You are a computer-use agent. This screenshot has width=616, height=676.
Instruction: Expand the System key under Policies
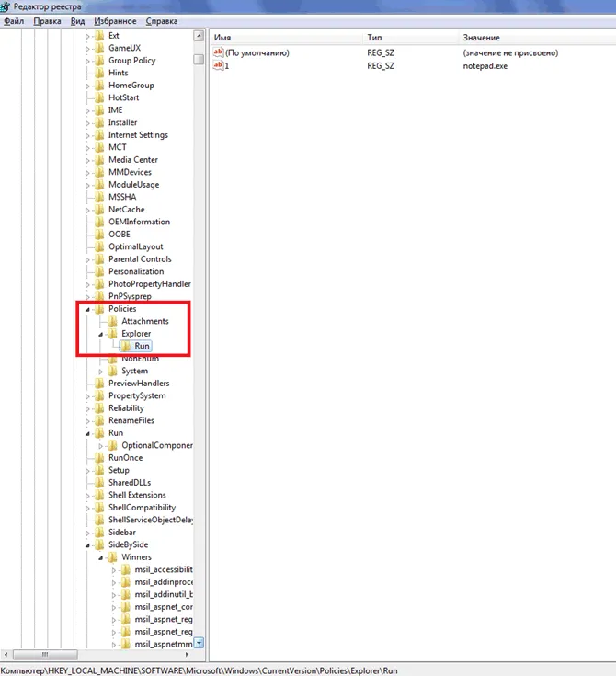click(100, 372)
